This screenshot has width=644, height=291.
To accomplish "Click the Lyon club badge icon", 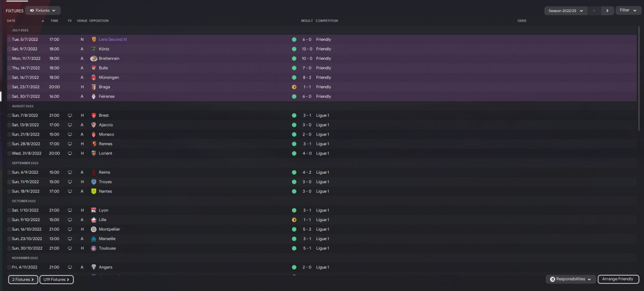I will click(94, 210).
